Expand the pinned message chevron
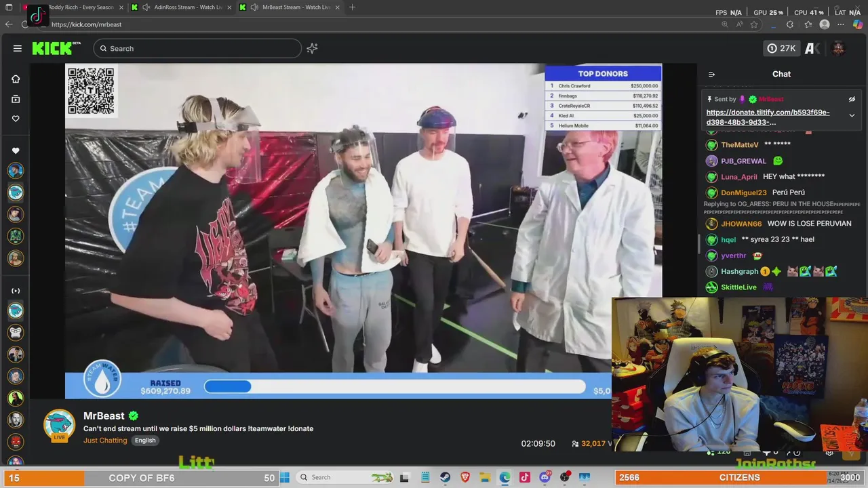Image resolution: width=868 pixels, height=488 pixels. tap(852, 115)
